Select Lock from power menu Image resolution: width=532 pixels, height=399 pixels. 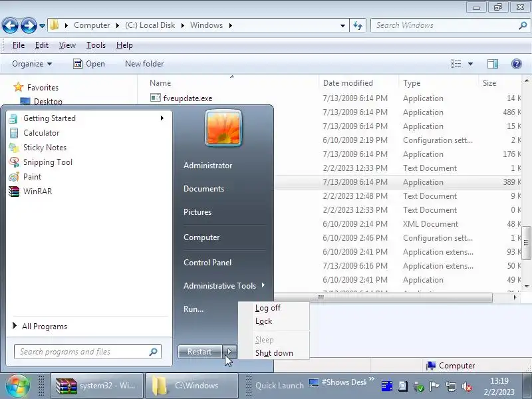tap(263, 321)
